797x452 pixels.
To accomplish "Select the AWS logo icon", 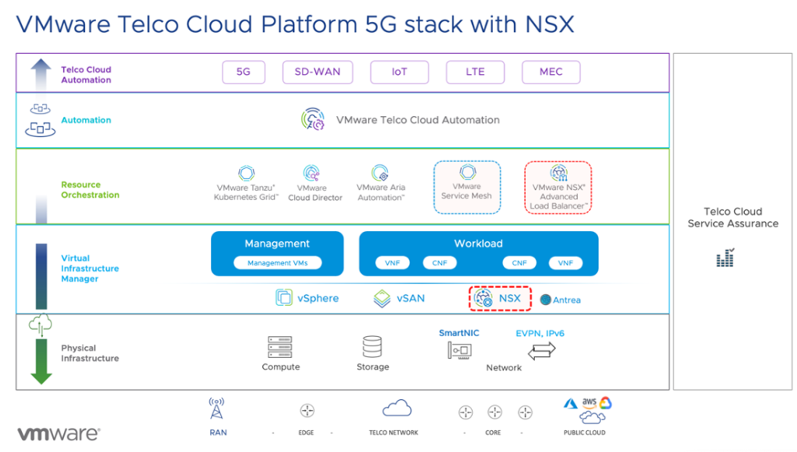I will click(589, 403).
